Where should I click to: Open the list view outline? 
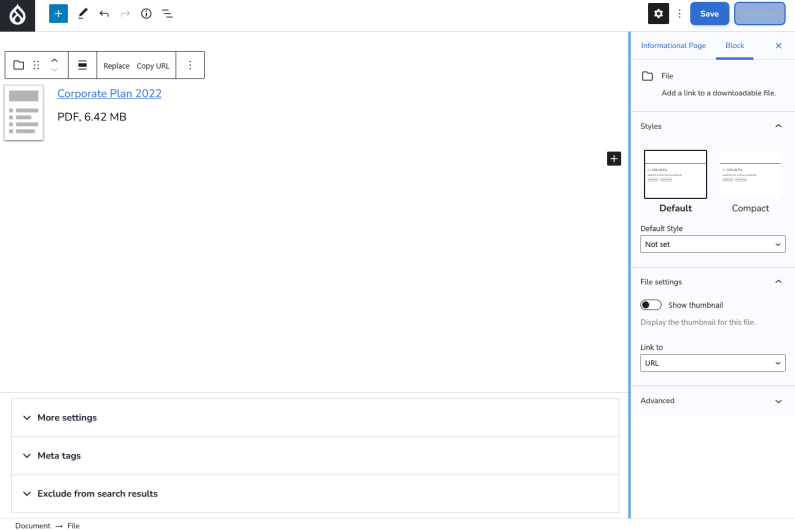tap(167, 14)
